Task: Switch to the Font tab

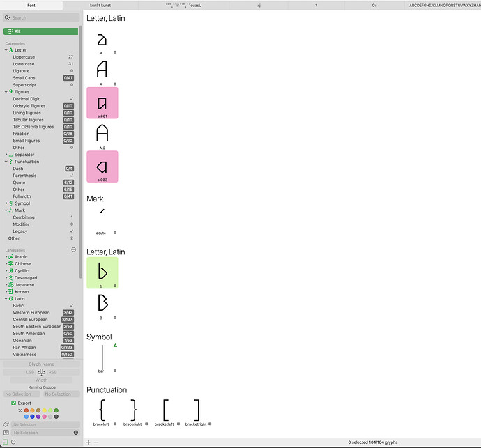Action: pos(31,5)
